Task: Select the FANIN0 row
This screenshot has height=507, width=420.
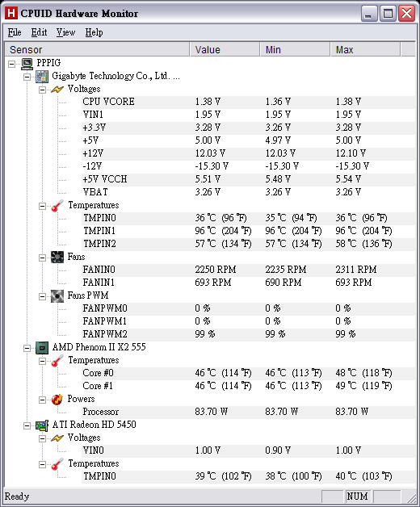Action: [x=248, y=270]
